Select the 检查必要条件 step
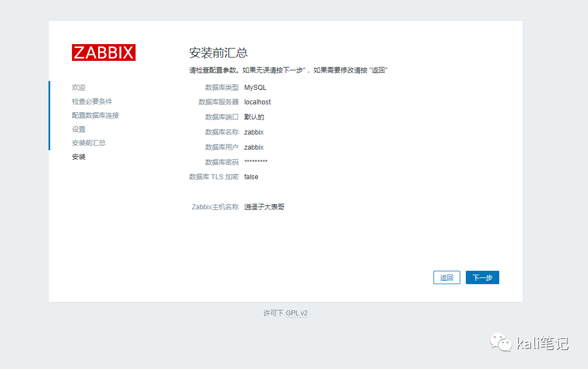 point(92,102)
